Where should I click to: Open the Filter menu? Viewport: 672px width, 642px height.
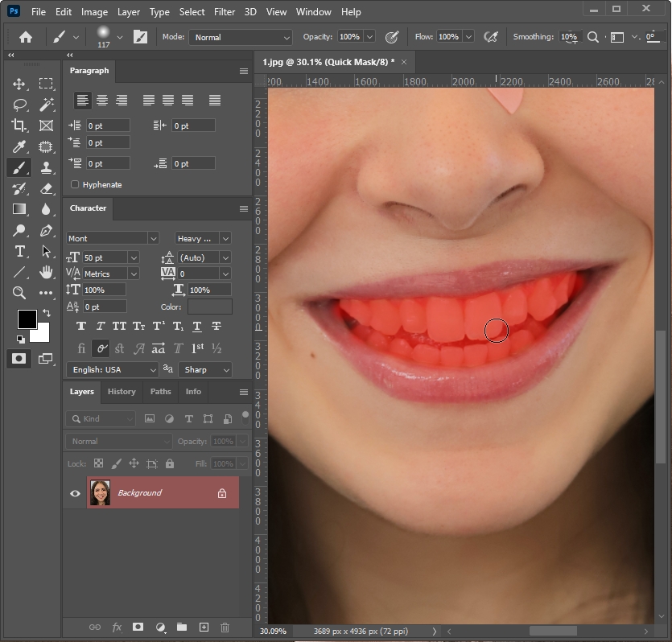[225, 12]
